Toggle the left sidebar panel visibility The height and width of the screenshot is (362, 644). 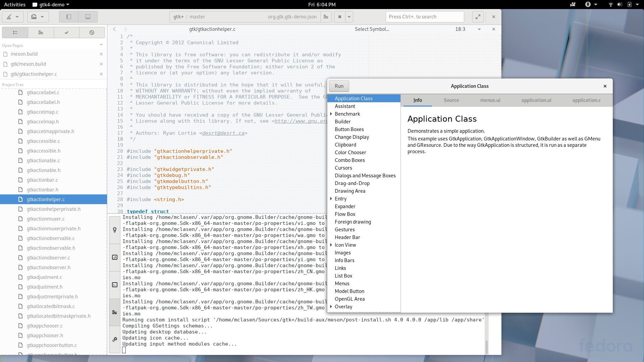coord(69,17)
